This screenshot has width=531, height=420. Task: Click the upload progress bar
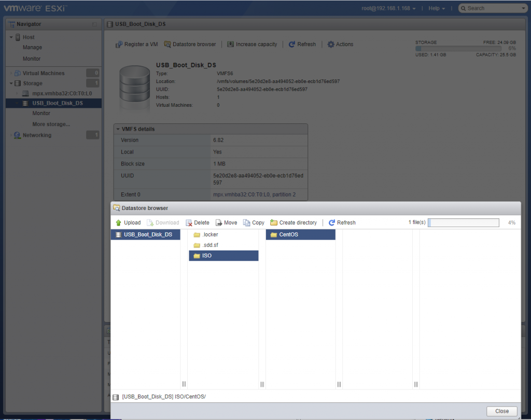tap(463, 222)
